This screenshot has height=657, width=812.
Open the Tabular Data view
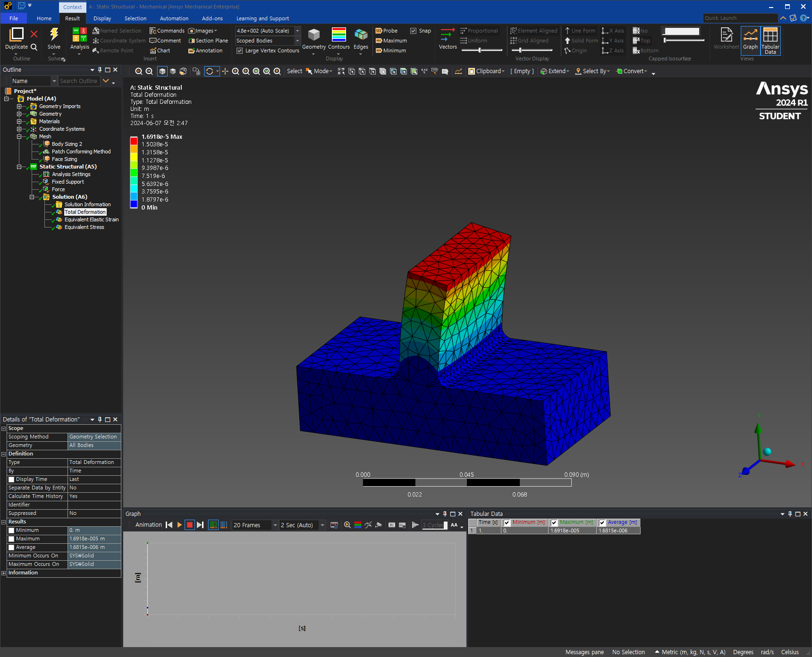[770, 41]
